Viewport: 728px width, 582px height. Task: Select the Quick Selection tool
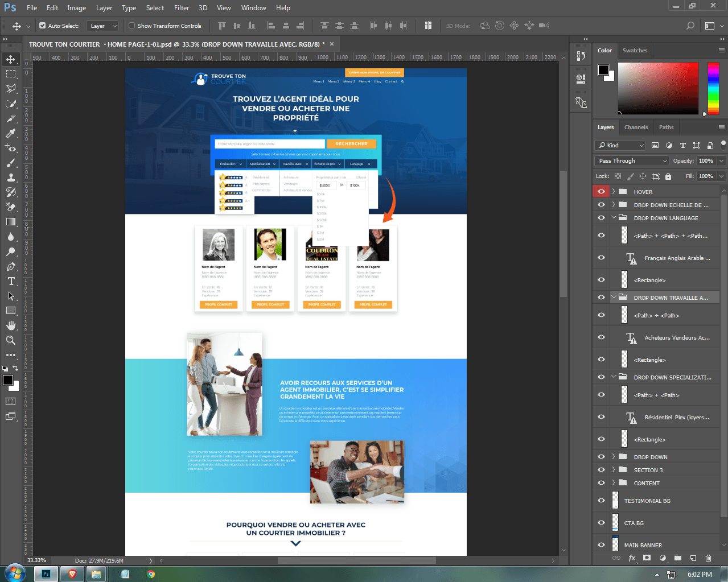(11, 104)
